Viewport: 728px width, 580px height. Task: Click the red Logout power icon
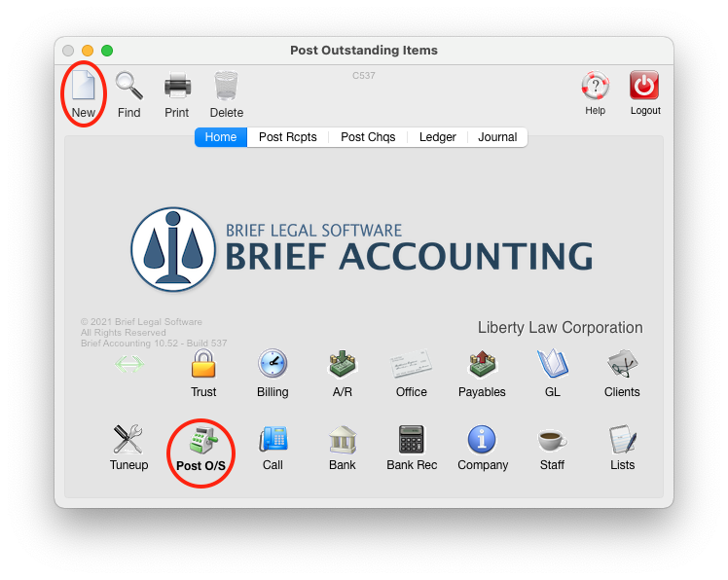point(644,86)
